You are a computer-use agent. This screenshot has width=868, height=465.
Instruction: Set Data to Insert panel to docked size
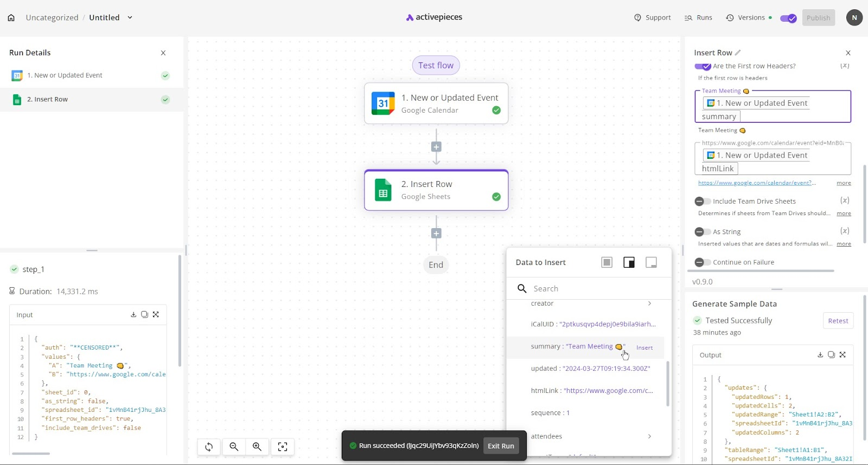pos(629,262)
